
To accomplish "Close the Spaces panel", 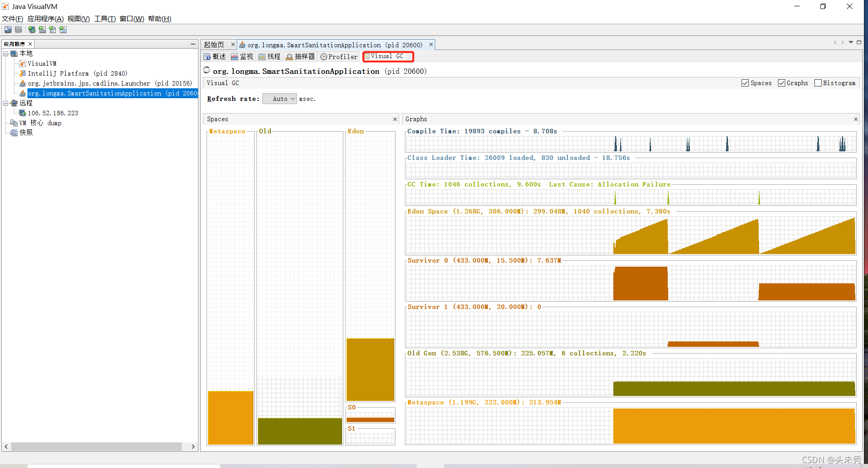I will point(395,119).
